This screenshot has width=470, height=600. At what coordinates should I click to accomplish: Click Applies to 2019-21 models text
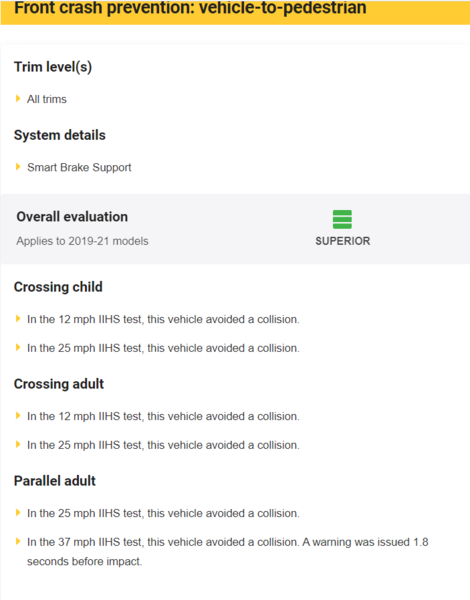pyautogui.click(x=82, y=241)
